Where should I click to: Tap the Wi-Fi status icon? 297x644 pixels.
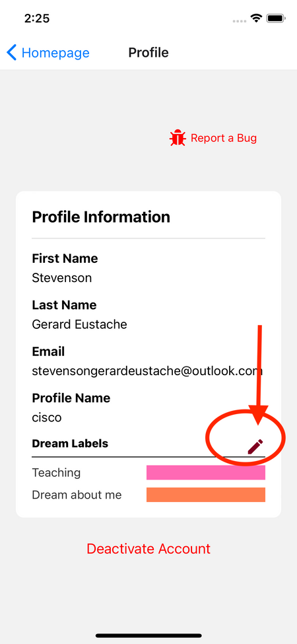[x=257, y=18]
